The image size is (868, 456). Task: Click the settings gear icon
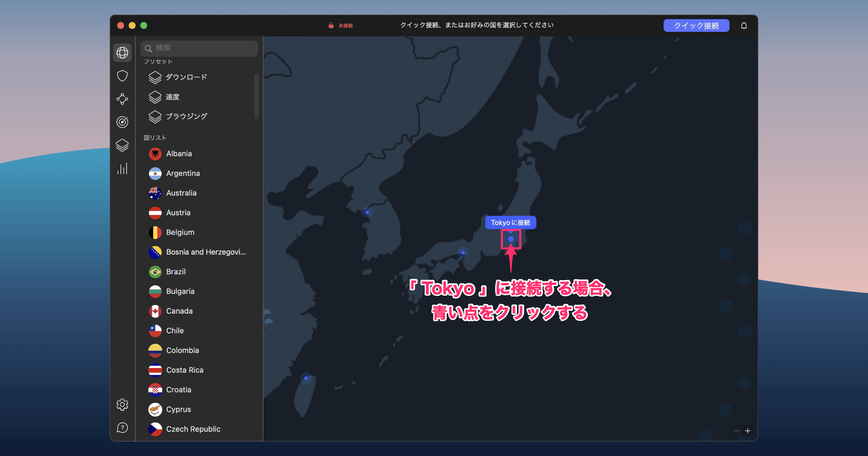[x=122, y=404]
